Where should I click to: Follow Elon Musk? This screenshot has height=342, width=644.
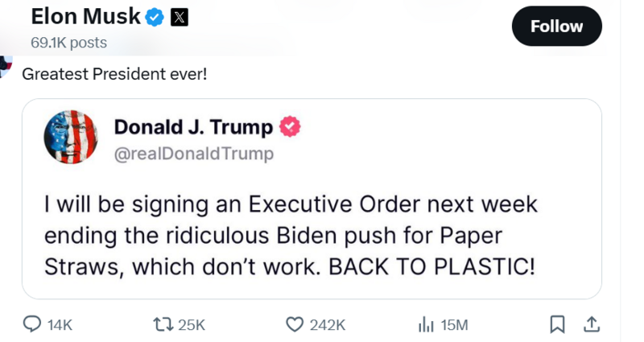pos(556,26)
